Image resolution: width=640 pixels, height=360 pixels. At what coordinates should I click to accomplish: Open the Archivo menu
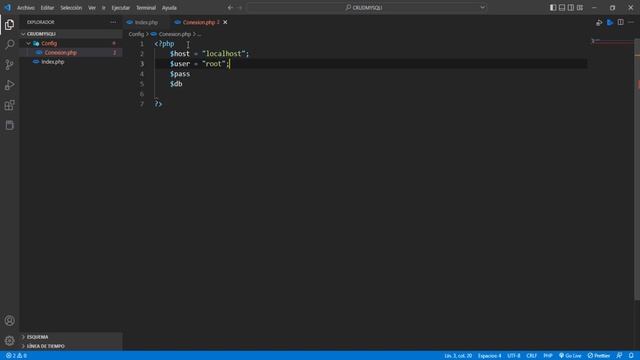point(26,7)
